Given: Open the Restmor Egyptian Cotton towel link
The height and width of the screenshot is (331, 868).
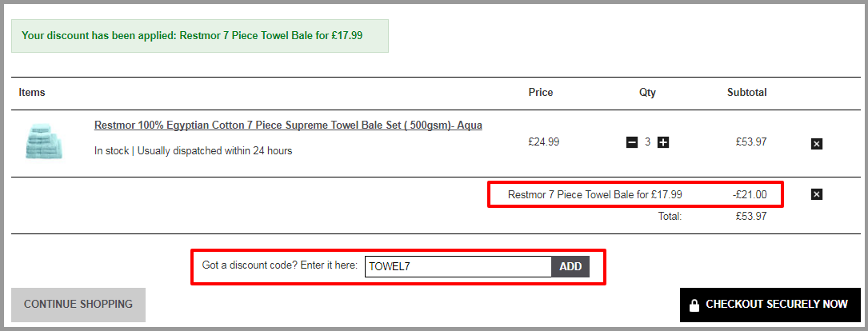Looking at the screenshot, I should pyautogui.click(x=288, y=125).
